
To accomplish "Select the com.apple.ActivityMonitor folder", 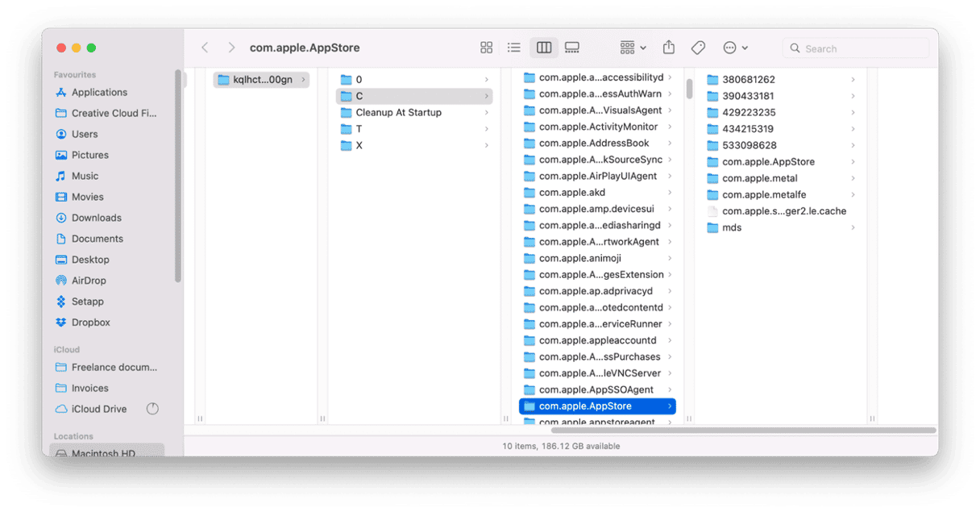I will click(598, 127).
